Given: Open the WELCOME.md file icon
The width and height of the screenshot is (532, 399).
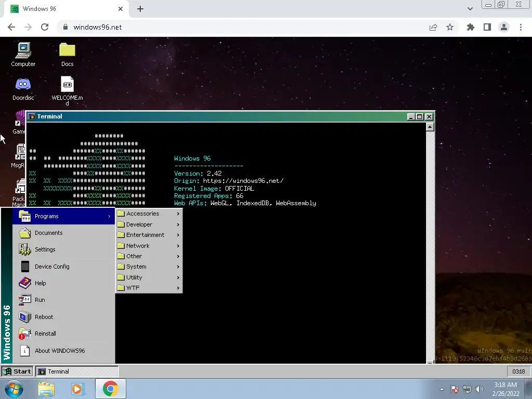Looking at the screenshot, I should (x=67, y=90).
